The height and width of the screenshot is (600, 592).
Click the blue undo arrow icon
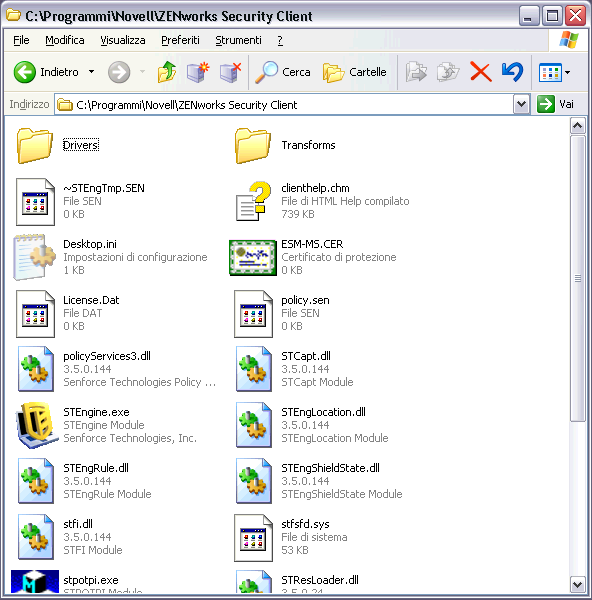tap(512, 72)
